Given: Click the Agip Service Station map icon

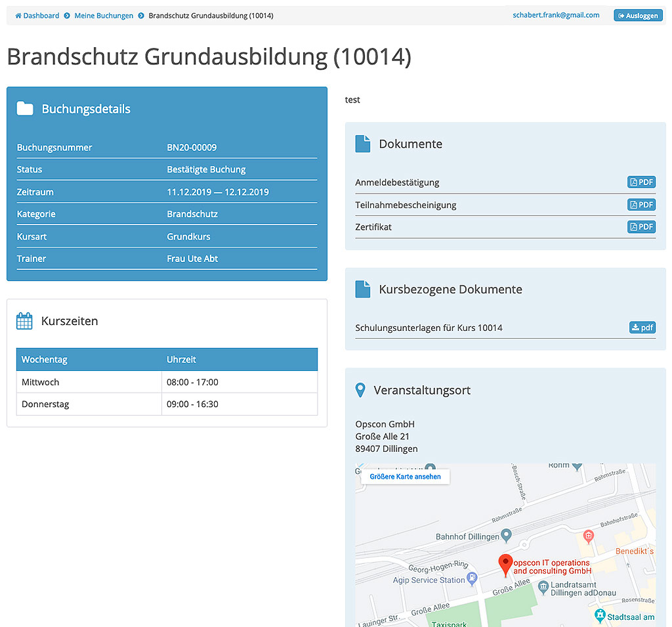Looking at the screenshot, I should (472, 579).
